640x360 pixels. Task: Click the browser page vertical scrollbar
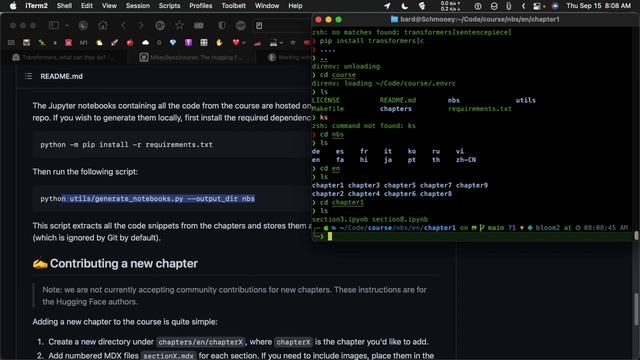point(636,309)
